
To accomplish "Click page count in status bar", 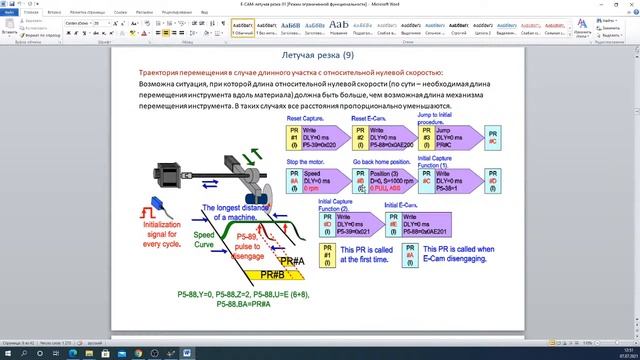I will click(18, 343).
